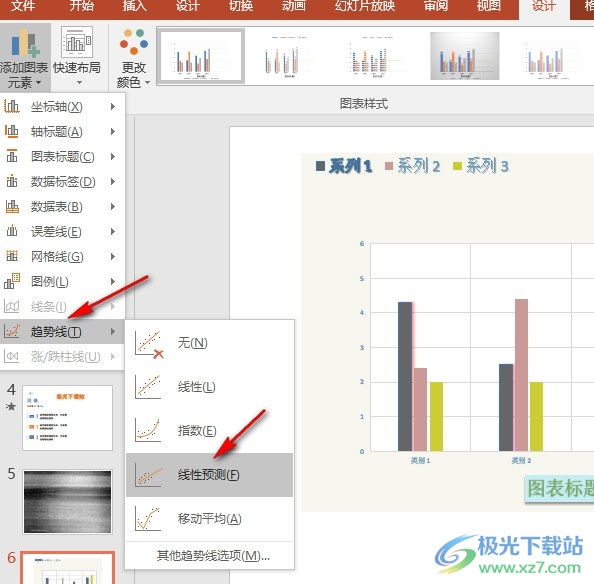Image resolution: width=594 pixels, height=584 pixels.
Task: Switch to the 开始 (Home) tab
Action: point(81,6)
